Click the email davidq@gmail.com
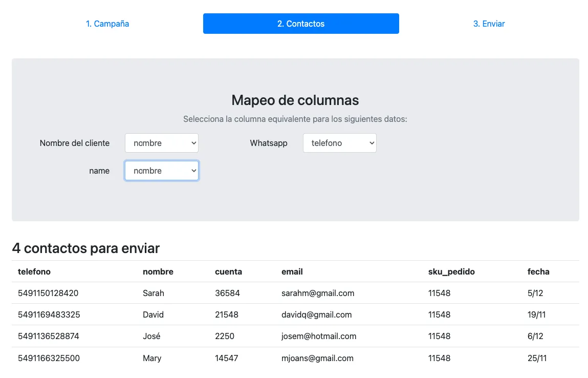 pos(316,314)
